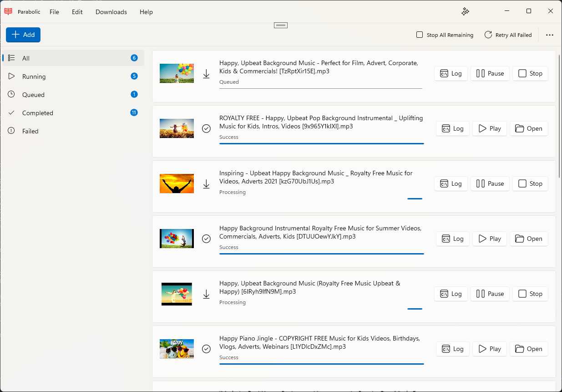Click success checkmark icon of Happy Piano Jingle

(206, 349)
